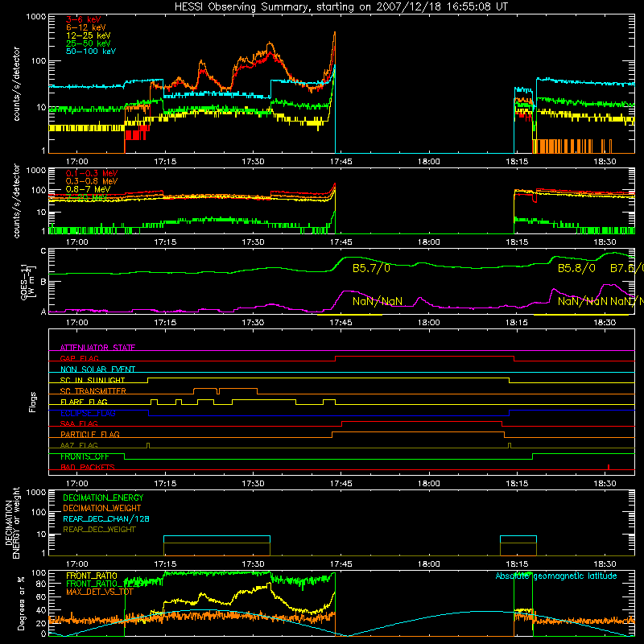The width and height of the screenshot is (644, 644).
Task: Click the DECIMATION_WEIGHT legend label
Action: [x=102, y=508]
